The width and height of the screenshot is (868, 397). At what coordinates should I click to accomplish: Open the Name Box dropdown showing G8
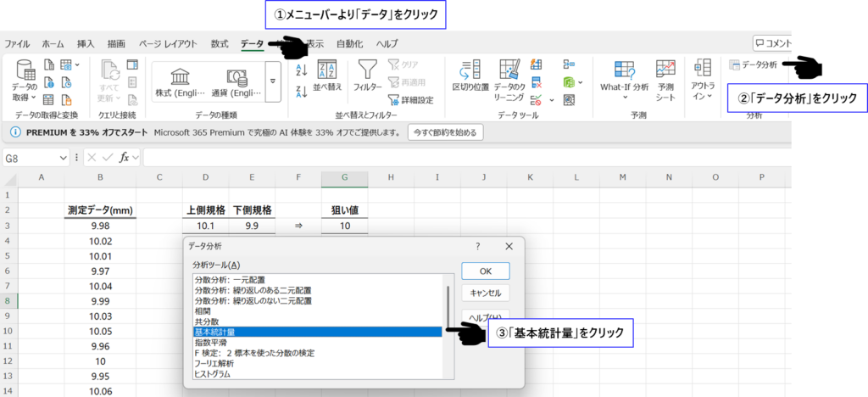tap(64, 158)
